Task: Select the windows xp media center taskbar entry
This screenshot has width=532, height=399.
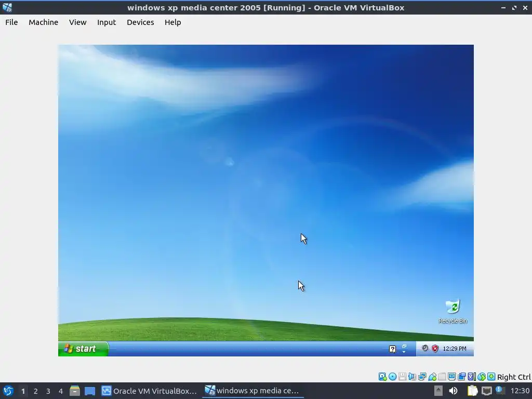Action: tap(252, 391)
